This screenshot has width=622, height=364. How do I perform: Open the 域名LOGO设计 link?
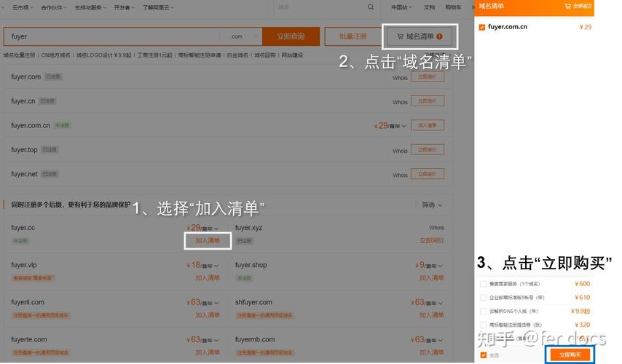(x=103, y=55)
